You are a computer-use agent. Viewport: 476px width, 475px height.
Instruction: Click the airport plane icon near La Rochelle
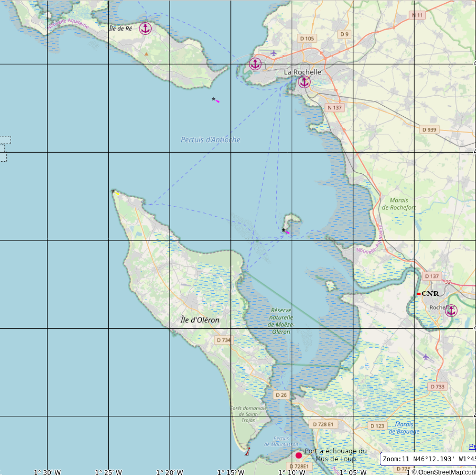274,53
